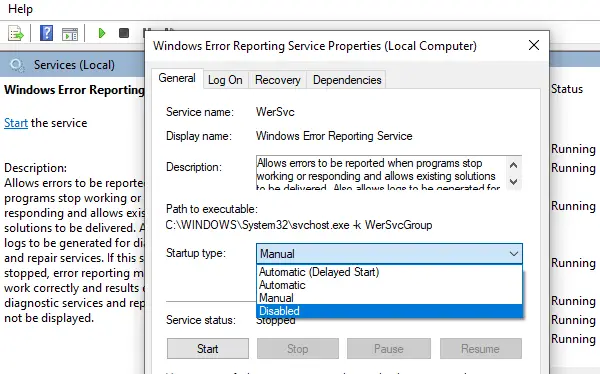
Task: Click the svchost.exe executable path text
Action: [x=299, y=225]
